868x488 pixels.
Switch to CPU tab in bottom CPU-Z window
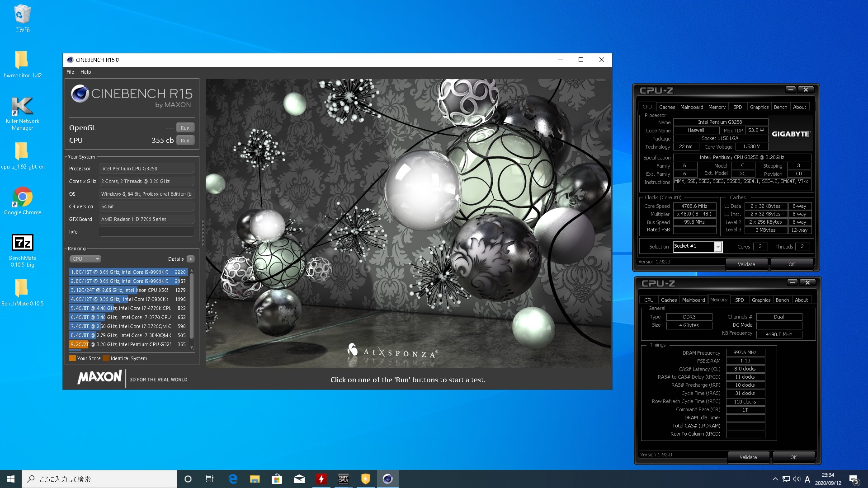point(649,300)
